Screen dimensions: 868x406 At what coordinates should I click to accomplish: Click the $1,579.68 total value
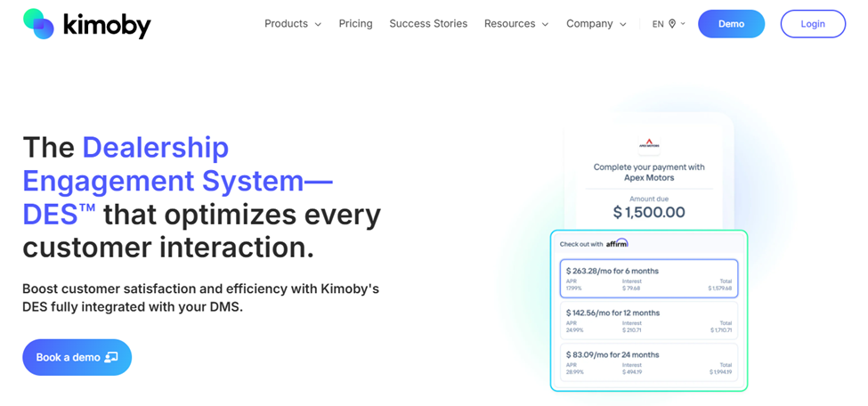719,288
